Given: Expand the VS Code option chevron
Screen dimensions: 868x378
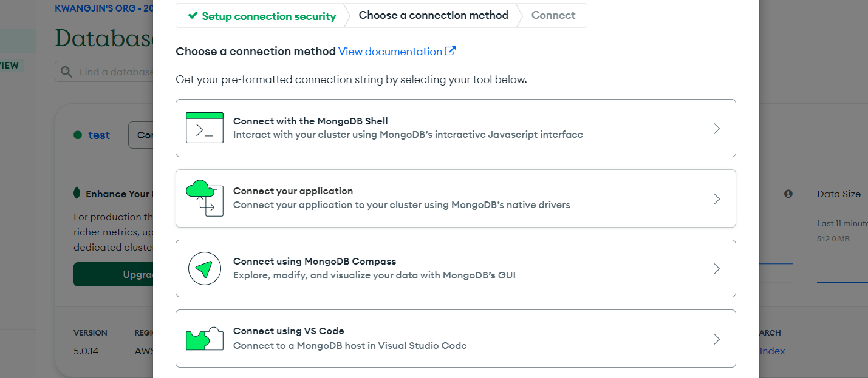Looking at the screenshot, I should click(717, 339).
